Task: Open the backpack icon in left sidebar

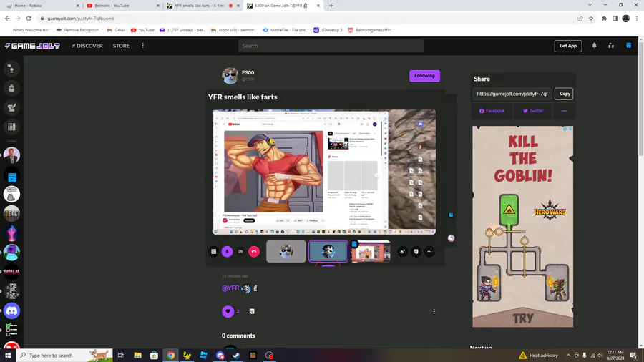Action: coord(11,88)
